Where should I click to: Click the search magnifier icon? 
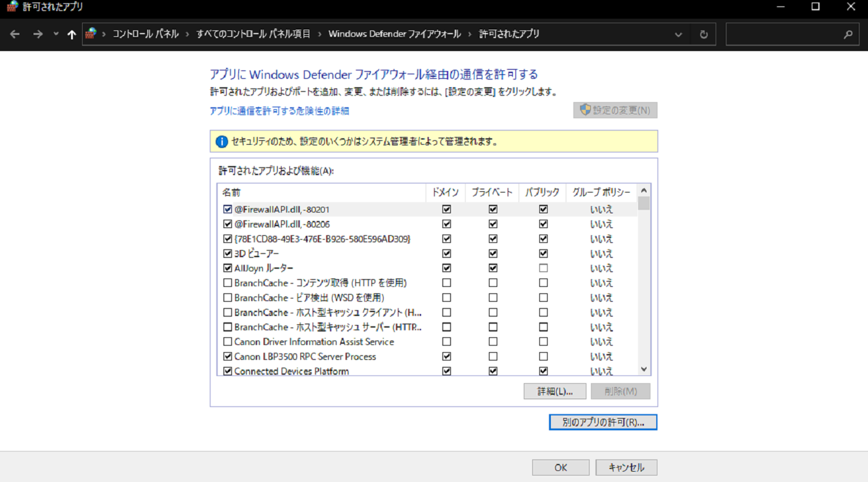click(x=848, y=34)
